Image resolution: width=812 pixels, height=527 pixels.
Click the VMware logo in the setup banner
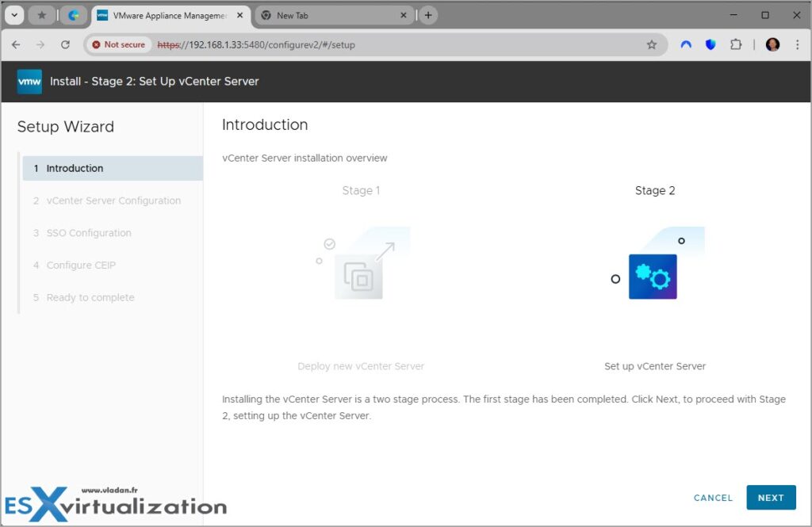tap(29, 81)
